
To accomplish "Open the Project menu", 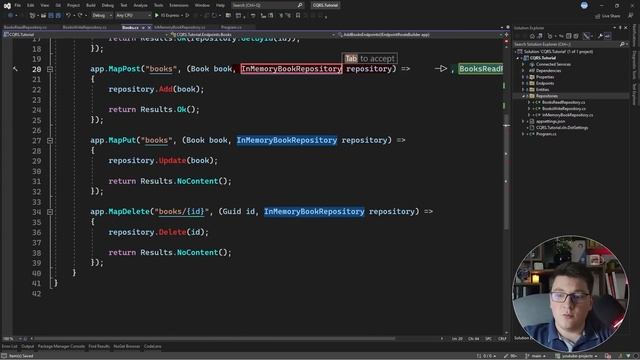I will point(73,5).
